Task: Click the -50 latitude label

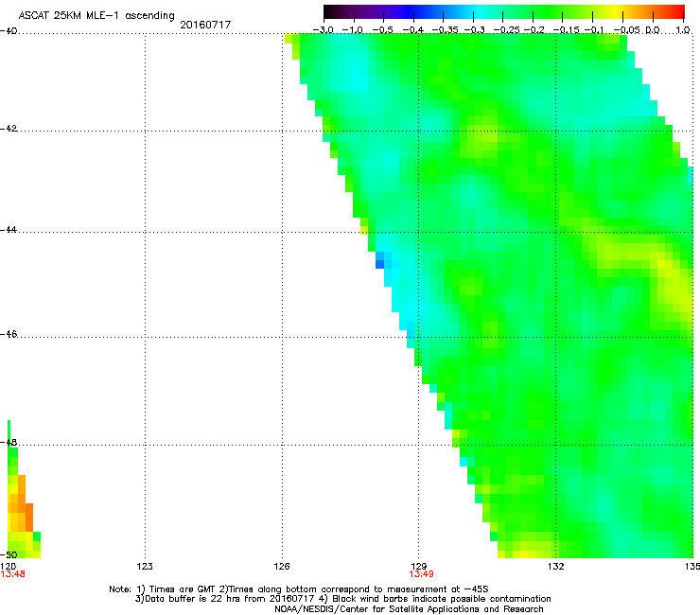Action: point(9,554)
